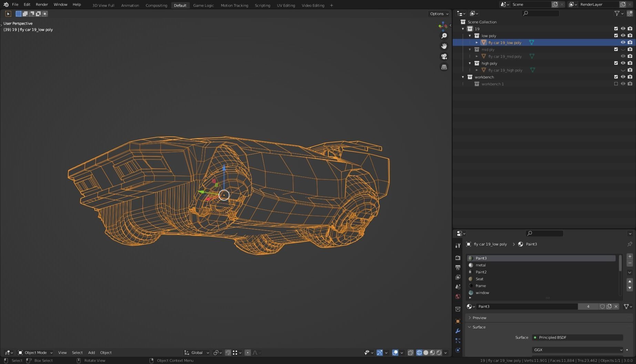Hide fly car 19_low poly object
Screen dimensions: 636x364
(x=623, y=43)
